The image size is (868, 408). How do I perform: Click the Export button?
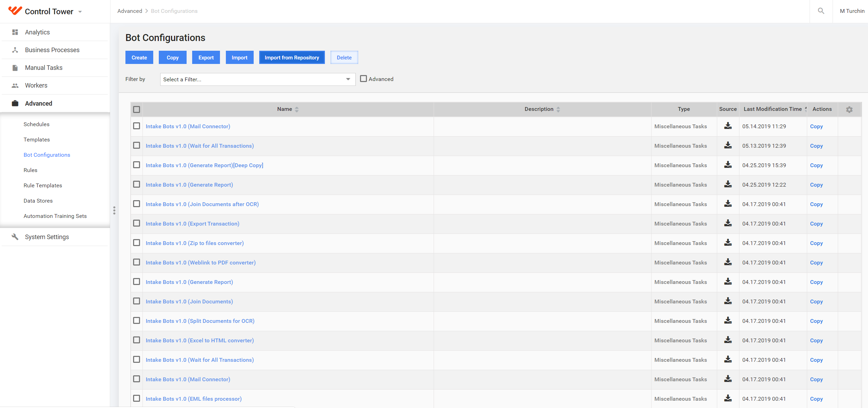pos(206,58)
